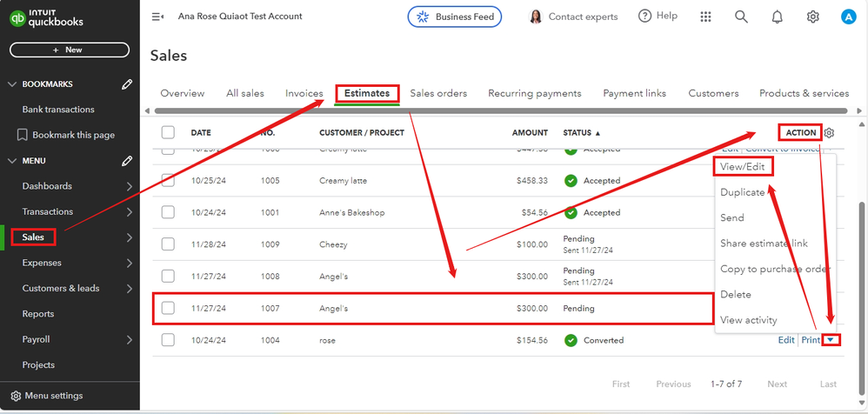Choose View/Edit from action menu

coord(743,167)
